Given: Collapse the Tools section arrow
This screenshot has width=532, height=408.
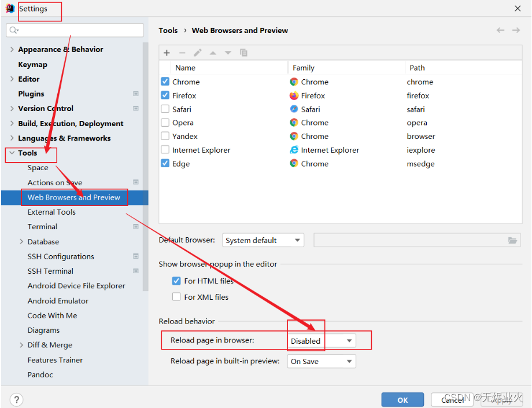Looking at the screenshot, I should coord(12,153).
